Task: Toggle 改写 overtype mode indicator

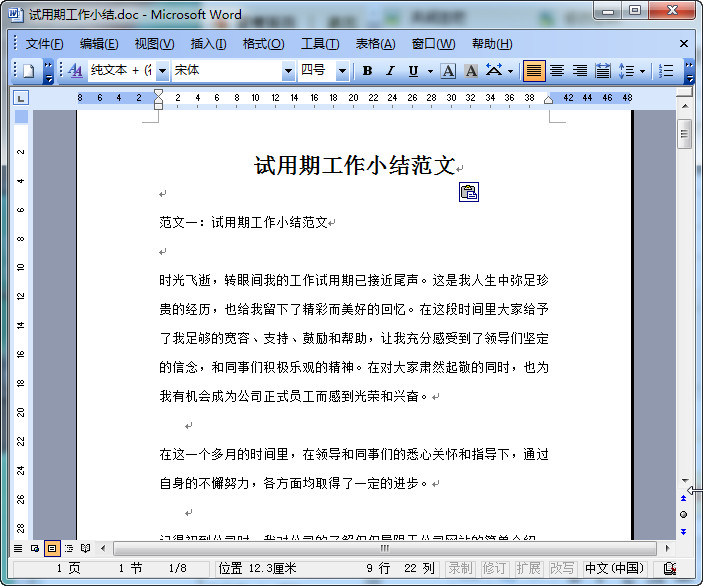Action: pos(562,569)
